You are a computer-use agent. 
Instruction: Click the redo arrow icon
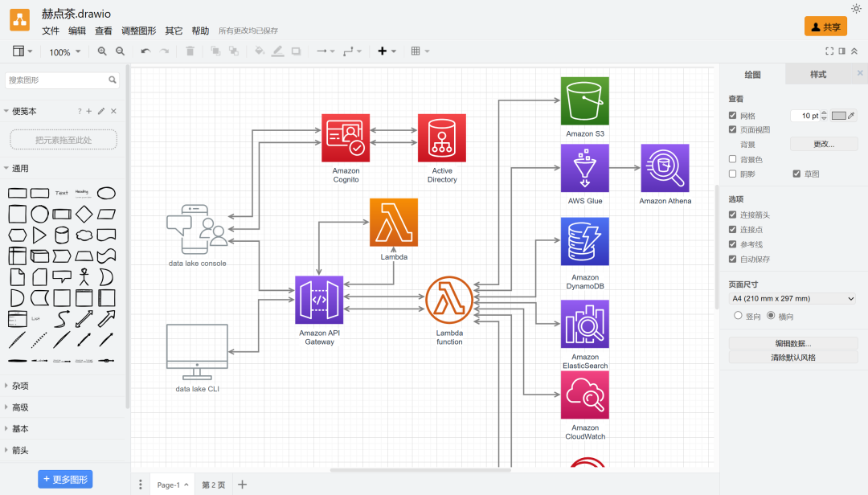click(x=165, y=51)
